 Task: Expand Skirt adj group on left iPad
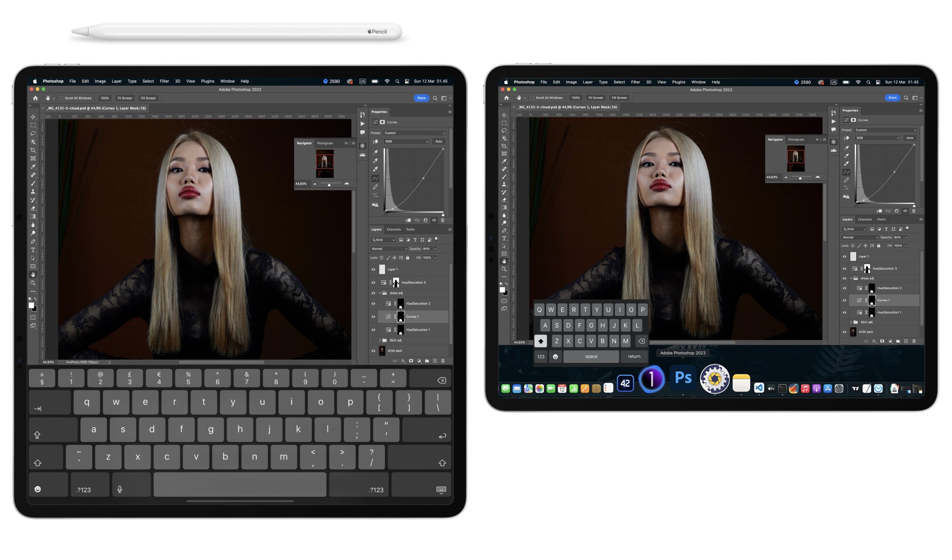click(x=380, y=340)
